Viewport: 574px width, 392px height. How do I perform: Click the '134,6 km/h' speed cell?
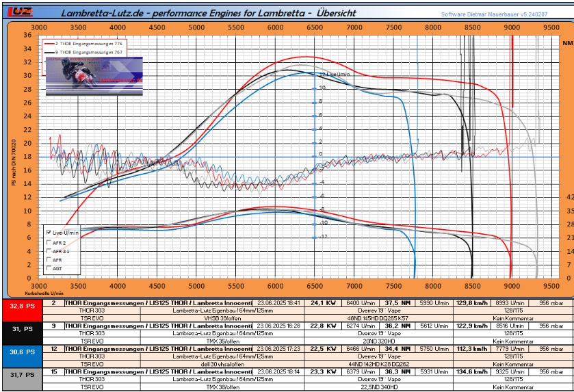pyautogui.click(x=472, y=371)
